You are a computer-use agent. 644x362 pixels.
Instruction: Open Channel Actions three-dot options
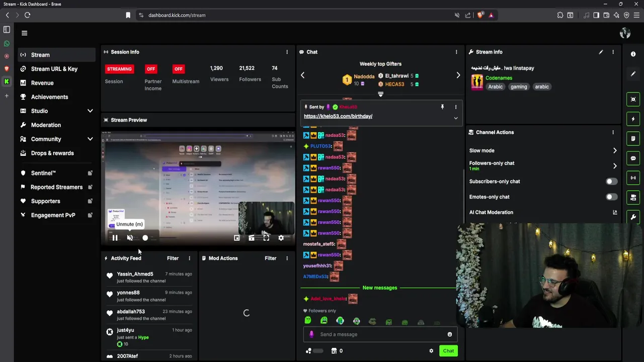tap(613, 132)
